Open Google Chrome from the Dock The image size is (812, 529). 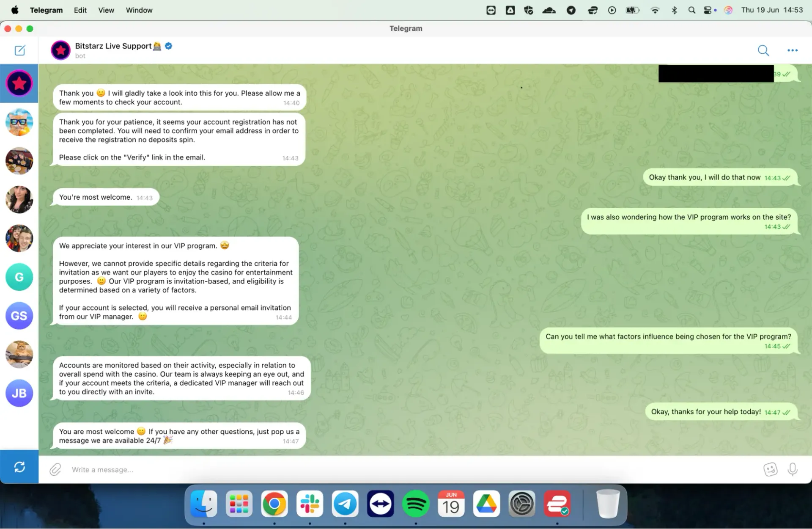tap(274, 504)
